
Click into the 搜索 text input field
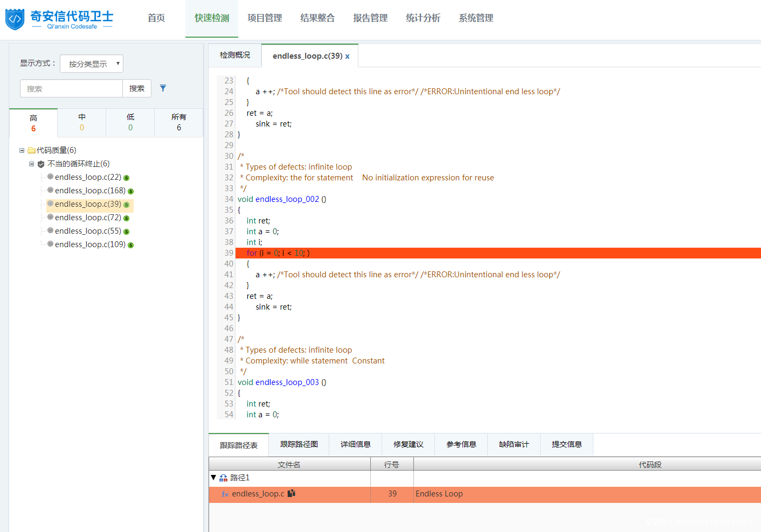71,89
